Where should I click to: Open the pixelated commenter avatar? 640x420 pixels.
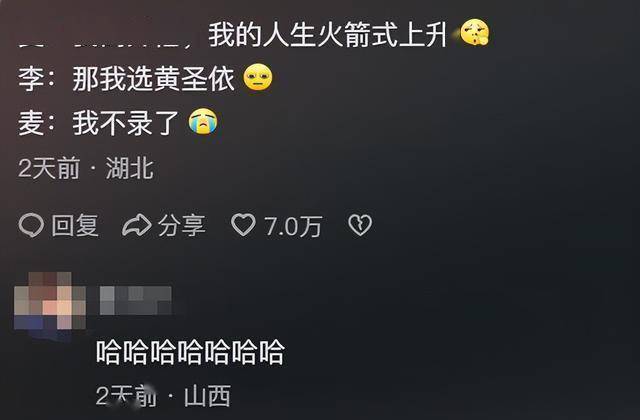click(50, 301)
